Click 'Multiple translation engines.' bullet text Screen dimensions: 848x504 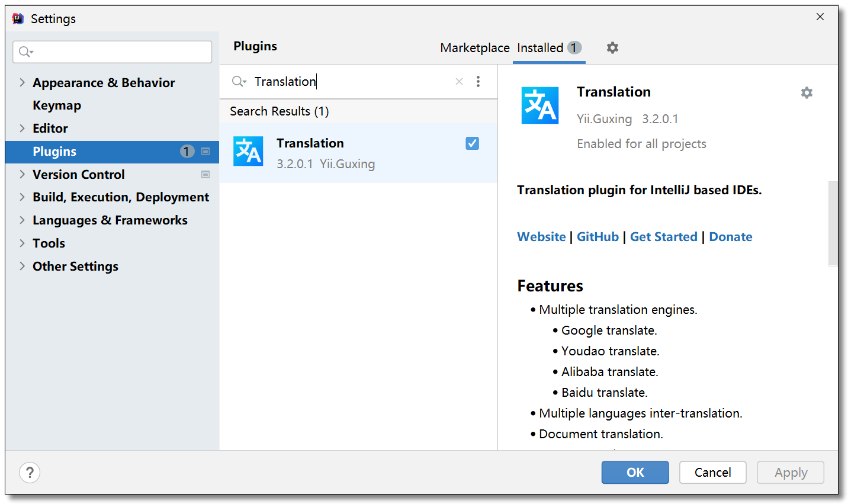coord(618,310)
